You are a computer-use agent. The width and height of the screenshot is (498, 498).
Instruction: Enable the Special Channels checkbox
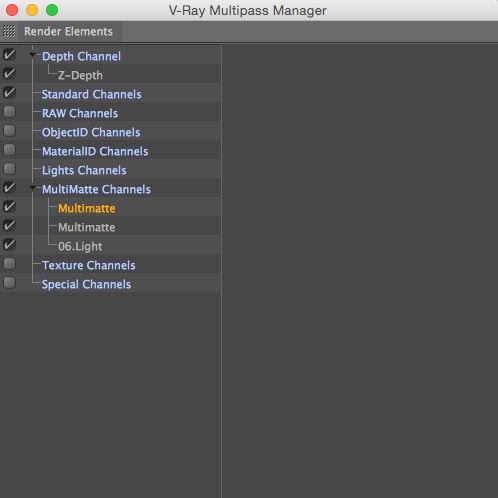point(9,283)
